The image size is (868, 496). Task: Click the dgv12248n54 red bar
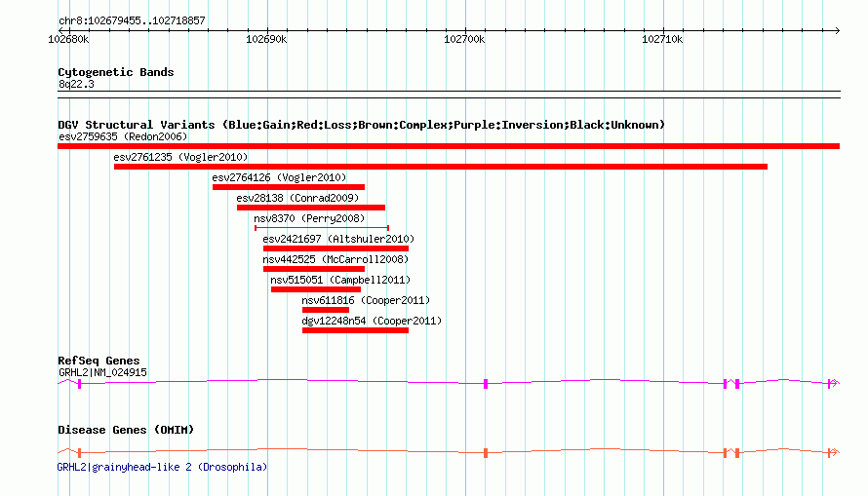click(355, 330)
